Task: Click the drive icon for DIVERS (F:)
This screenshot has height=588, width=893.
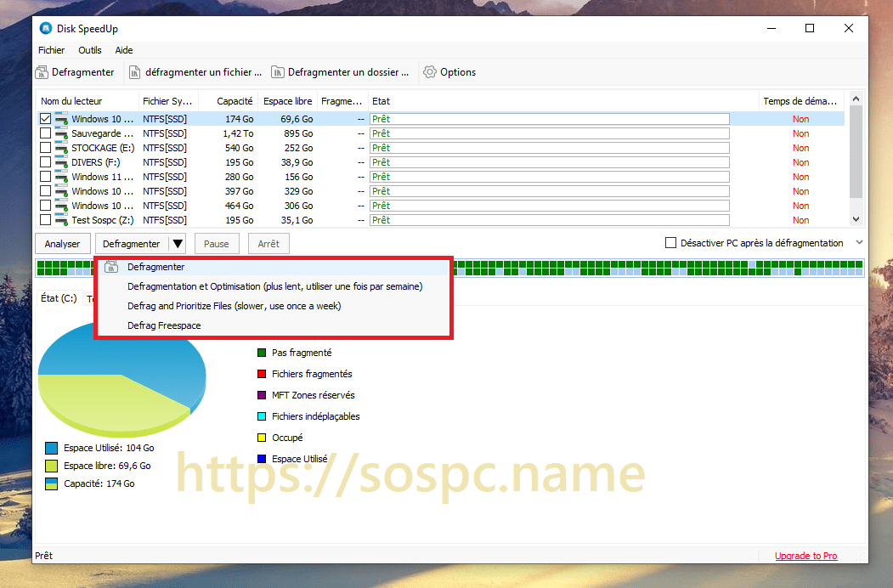Action: tap(61, 162)
